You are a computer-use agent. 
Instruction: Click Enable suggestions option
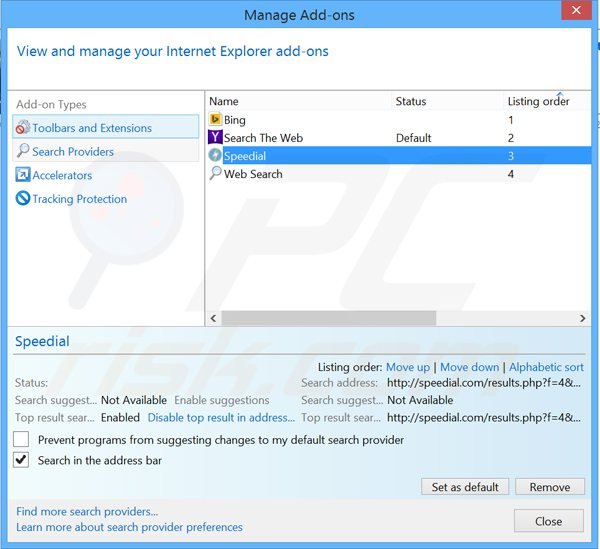(222, 400)
